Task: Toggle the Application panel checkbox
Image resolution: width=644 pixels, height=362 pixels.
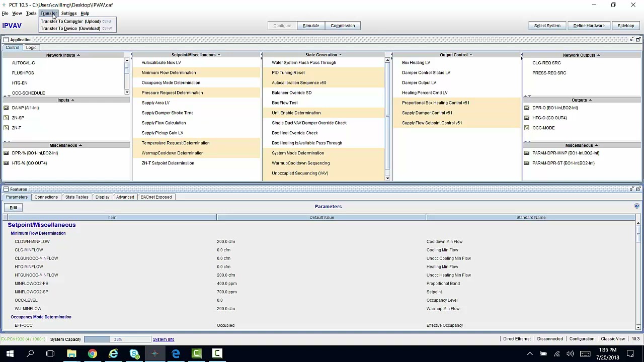Action: pyautogui.click(x=6, y=39)
